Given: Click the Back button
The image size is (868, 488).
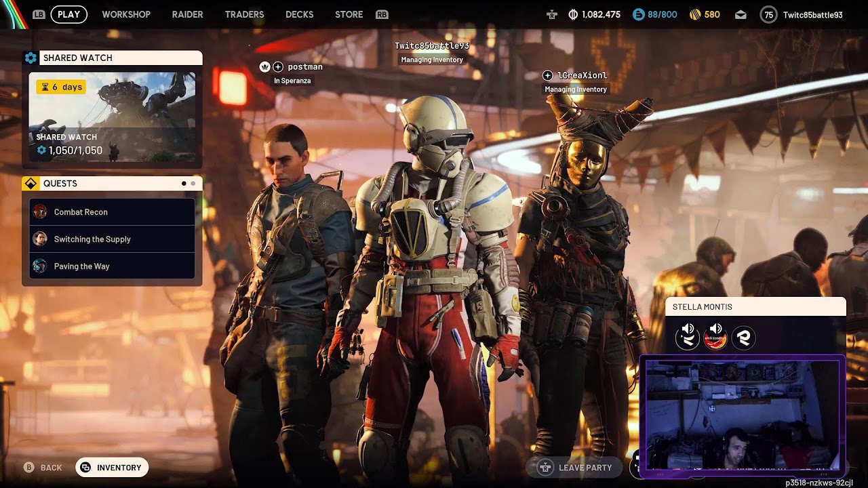Looking at the screenshot, I should [43, 468].
